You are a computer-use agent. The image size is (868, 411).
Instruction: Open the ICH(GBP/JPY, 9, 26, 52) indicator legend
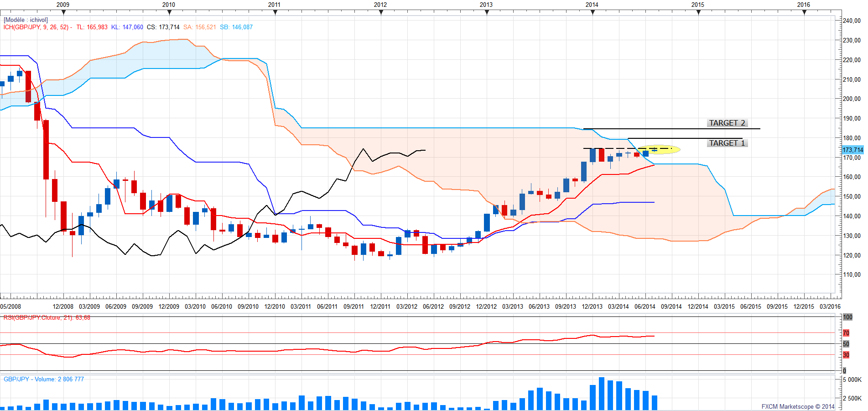click(36, 27)
